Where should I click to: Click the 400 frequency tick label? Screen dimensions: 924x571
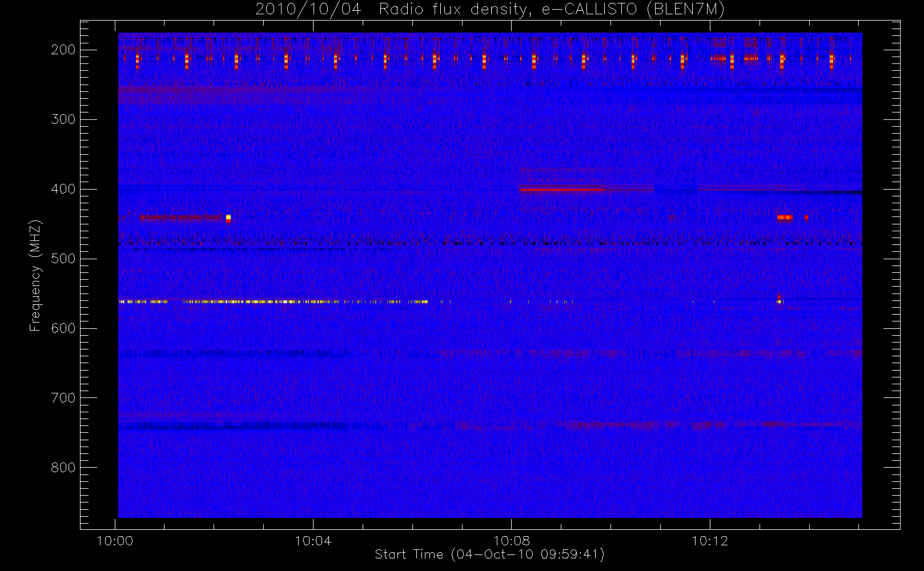tap(63, 189)
